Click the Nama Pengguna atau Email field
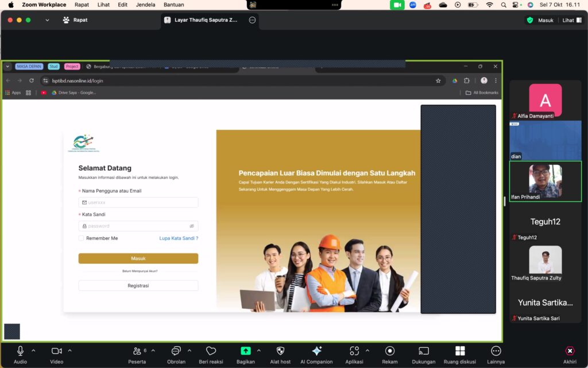The height and width of the screenshot is (368, 588). pyautogui.click(x=138, y=202)
